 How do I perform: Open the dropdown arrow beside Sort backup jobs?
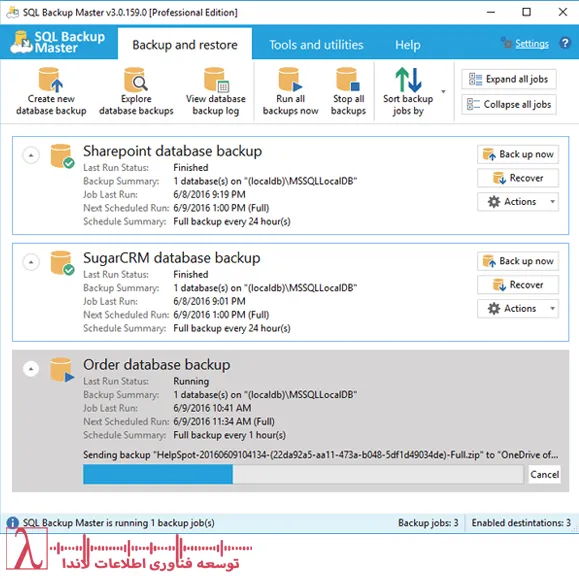[x=443, y=92]
